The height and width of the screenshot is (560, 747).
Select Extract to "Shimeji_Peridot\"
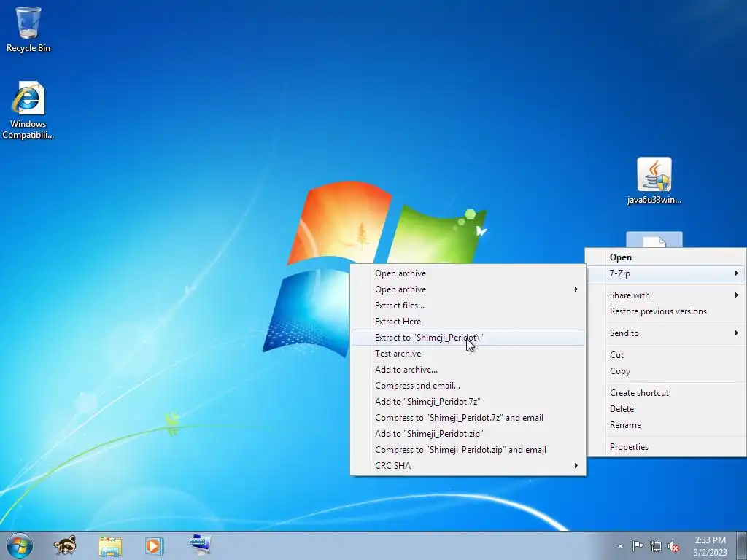(x=468, y=338)
